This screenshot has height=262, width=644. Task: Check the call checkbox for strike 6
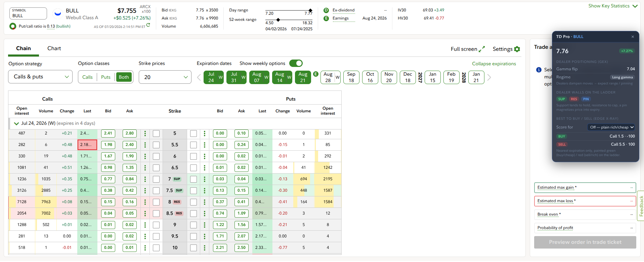156,156
